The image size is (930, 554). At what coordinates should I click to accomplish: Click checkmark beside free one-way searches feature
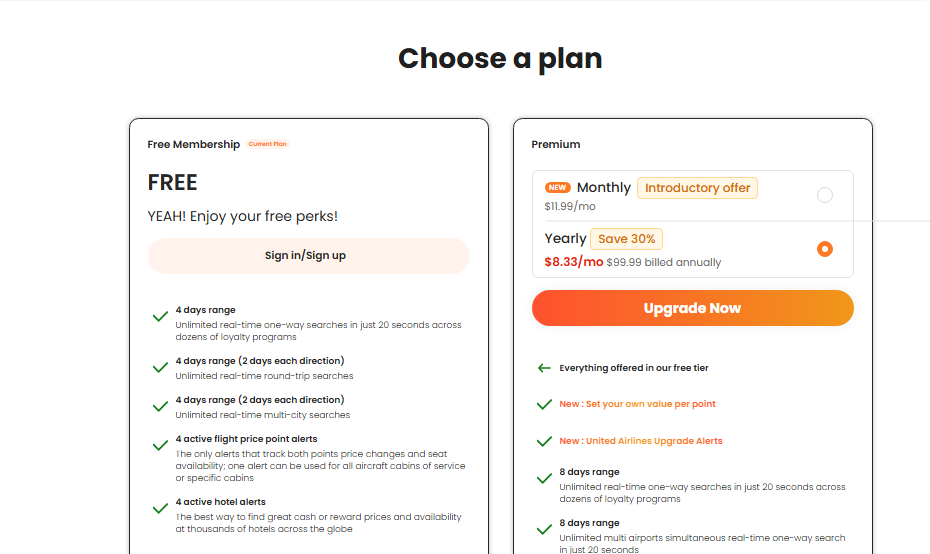pyautogui.click(x=160, y=316)
